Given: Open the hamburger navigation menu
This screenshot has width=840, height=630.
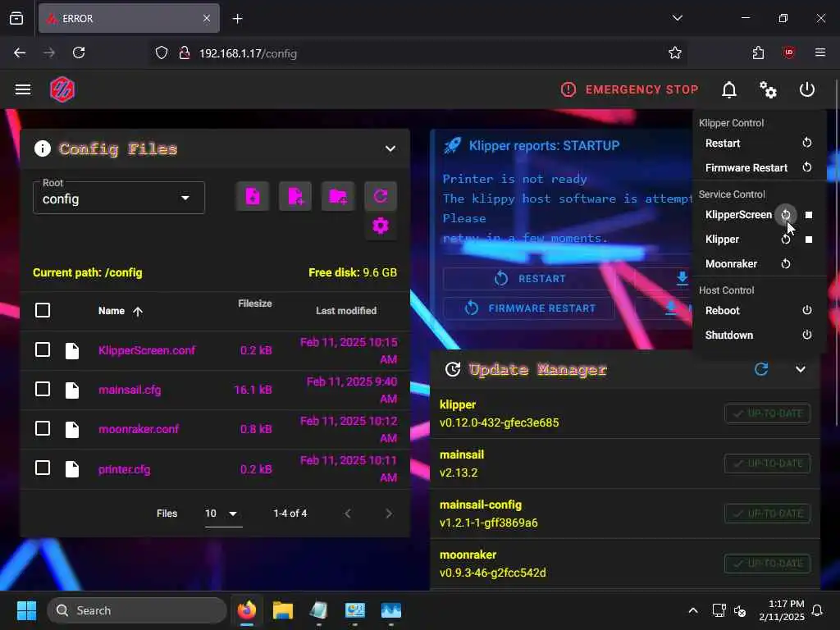Looking at the screenshot, I should tap(22, 89).
